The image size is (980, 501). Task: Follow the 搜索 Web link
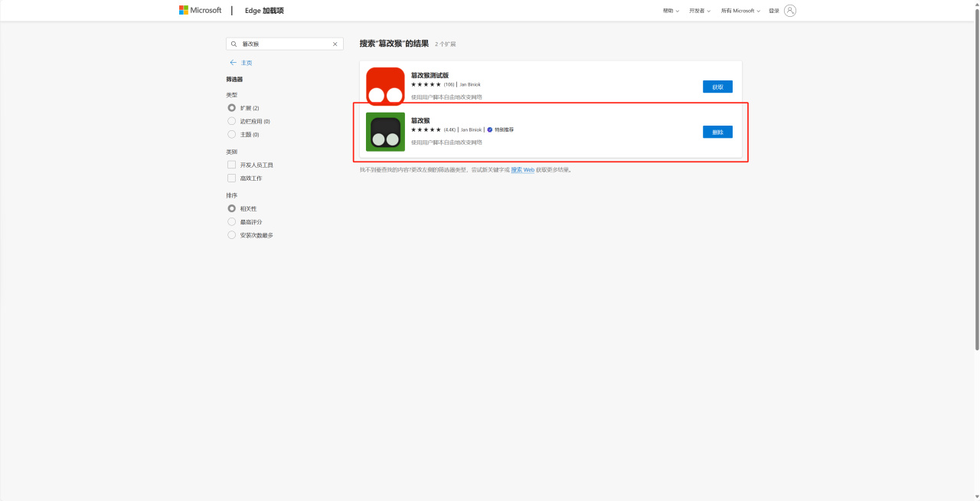(x=522, y=169)
